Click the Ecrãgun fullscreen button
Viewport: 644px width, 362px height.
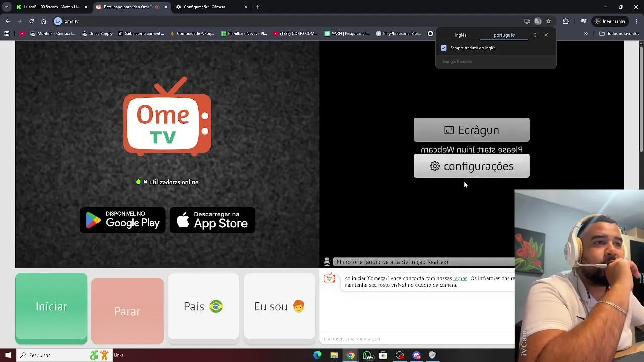[x=471, y=130]
